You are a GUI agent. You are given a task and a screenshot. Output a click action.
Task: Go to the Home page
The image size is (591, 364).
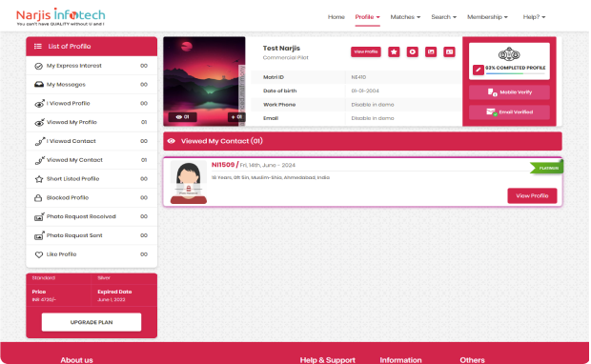(x=336, y=17)
